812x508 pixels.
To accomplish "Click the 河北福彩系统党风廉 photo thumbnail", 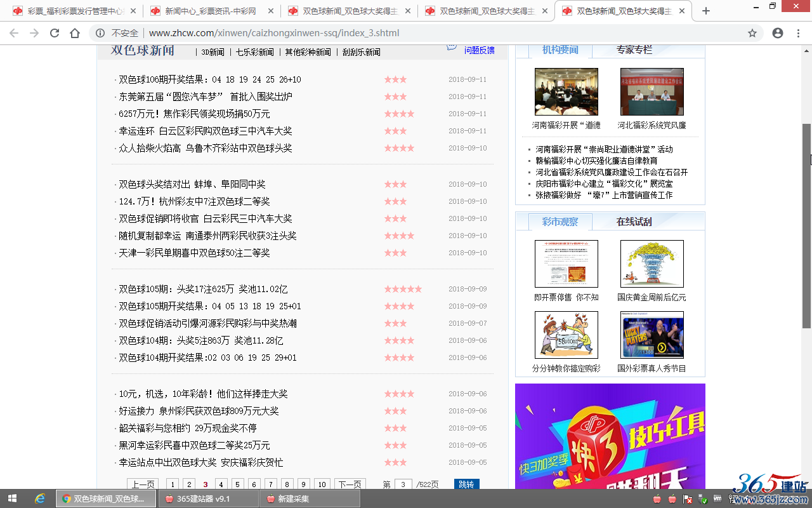I will click(652, 91).
